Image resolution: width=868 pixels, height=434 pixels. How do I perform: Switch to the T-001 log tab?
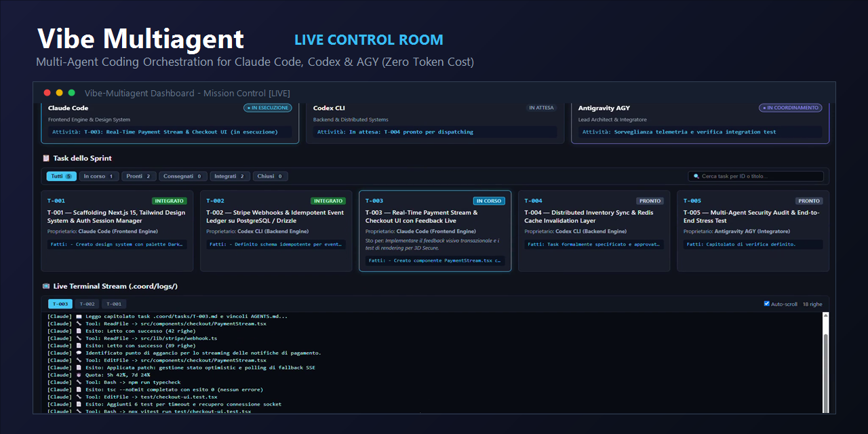113,304
